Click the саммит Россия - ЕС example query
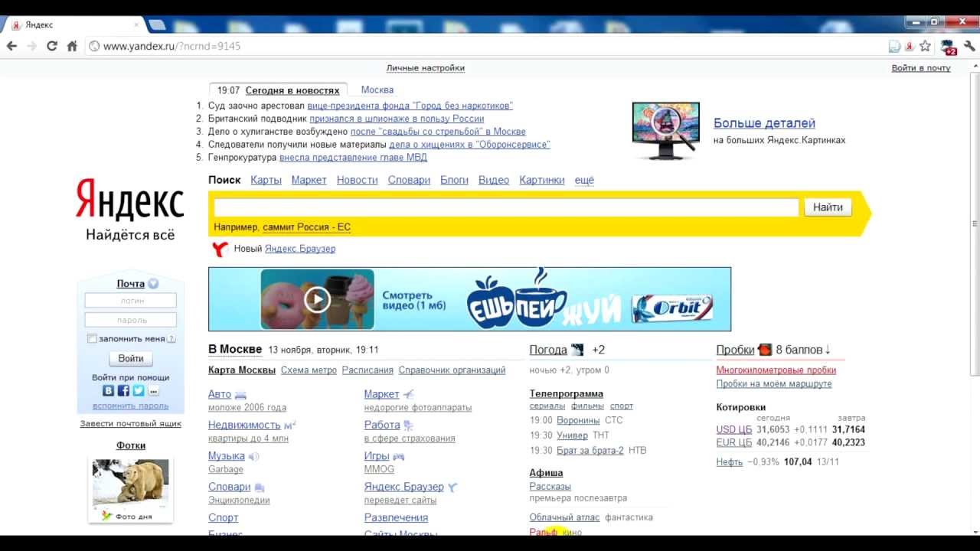Screen dimensions: 980x551 point(306,227)
